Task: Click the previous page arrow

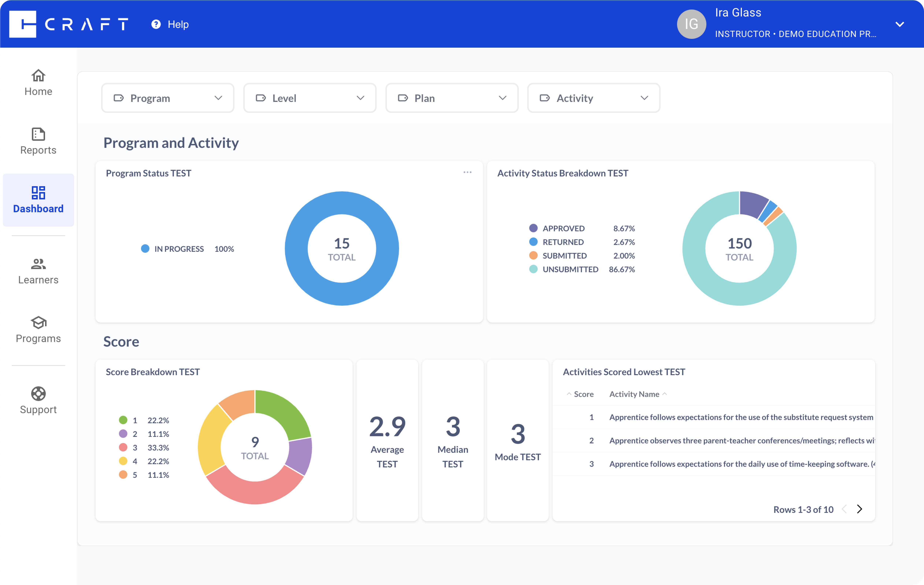Action: [x=844, y=509]
